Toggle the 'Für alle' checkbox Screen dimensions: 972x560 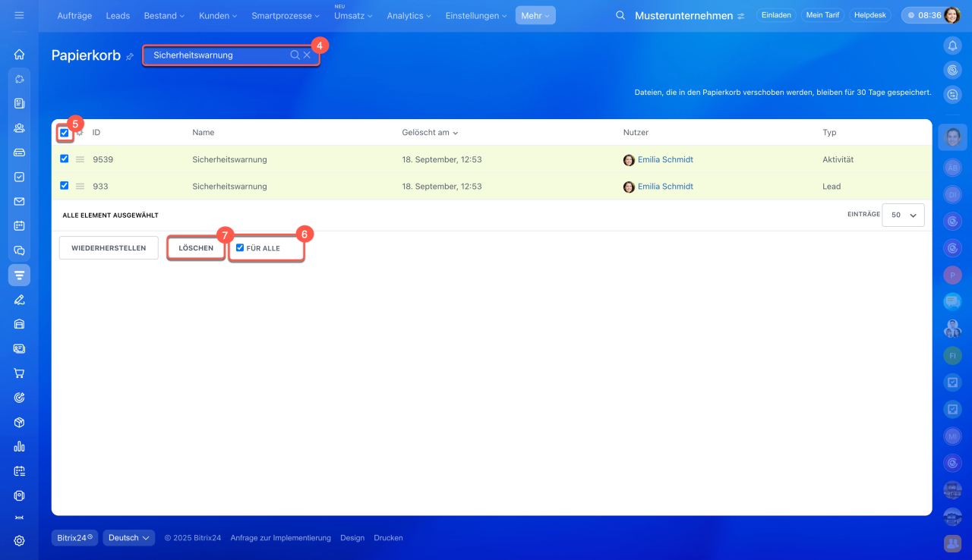tap(240, 248)
